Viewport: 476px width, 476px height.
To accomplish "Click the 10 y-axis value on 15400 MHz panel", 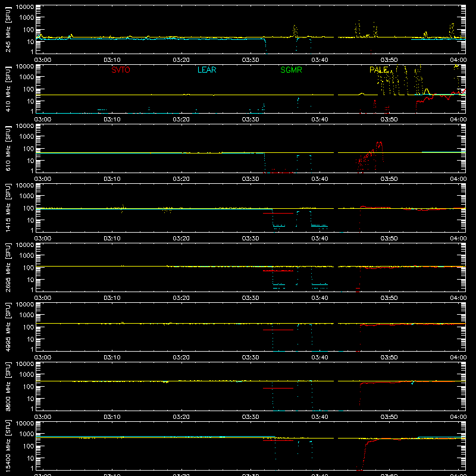I will point(30,458).
